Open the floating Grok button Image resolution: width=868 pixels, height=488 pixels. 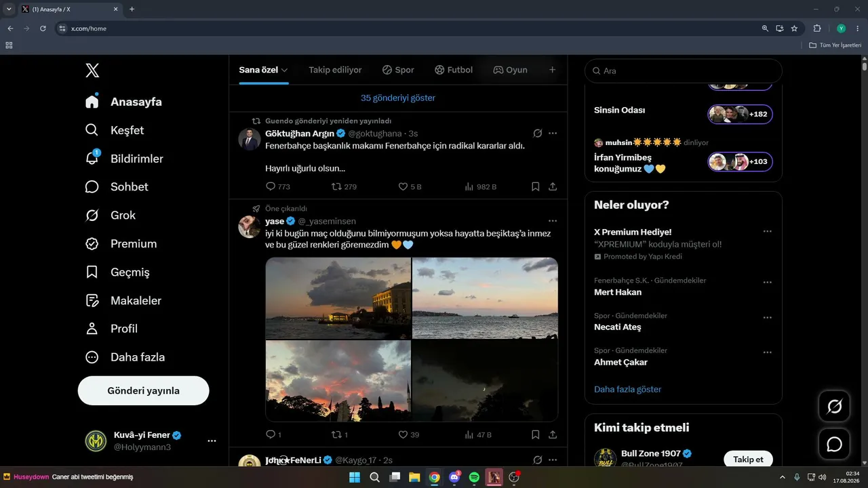[835, 407]
